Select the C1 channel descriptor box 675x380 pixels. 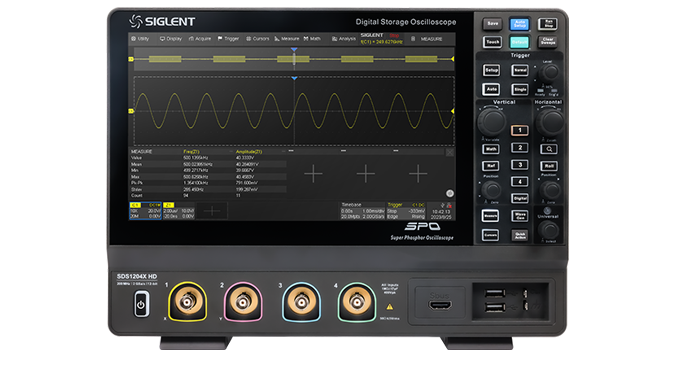[x=146, y=211]
